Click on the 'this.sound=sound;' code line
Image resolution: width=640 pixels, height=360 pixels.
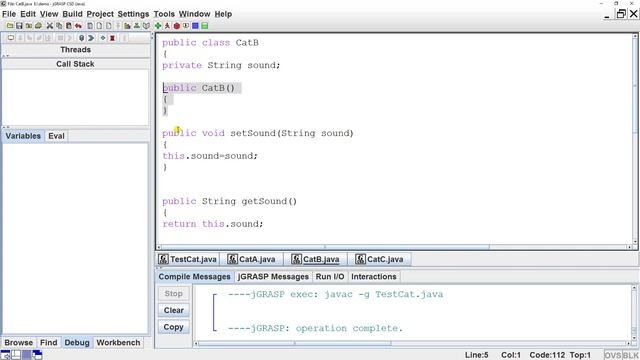pyautogui.click(x=210, y=156)
